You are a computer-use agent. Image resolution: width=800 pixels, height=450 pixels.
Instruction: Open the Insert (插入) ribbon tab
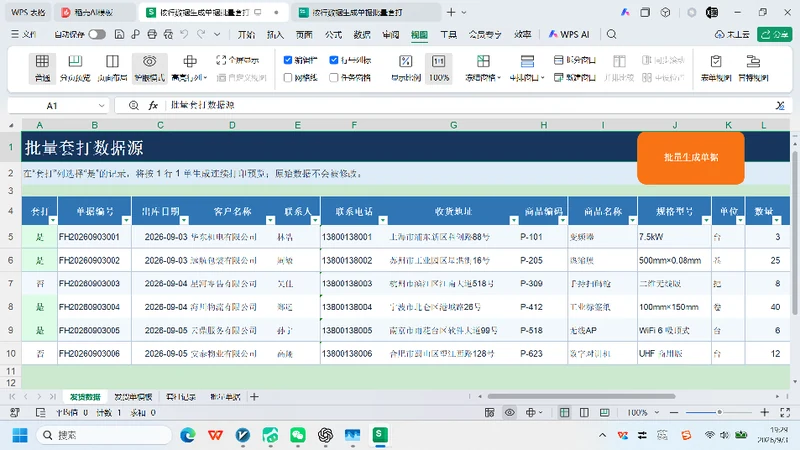[275, 34]
